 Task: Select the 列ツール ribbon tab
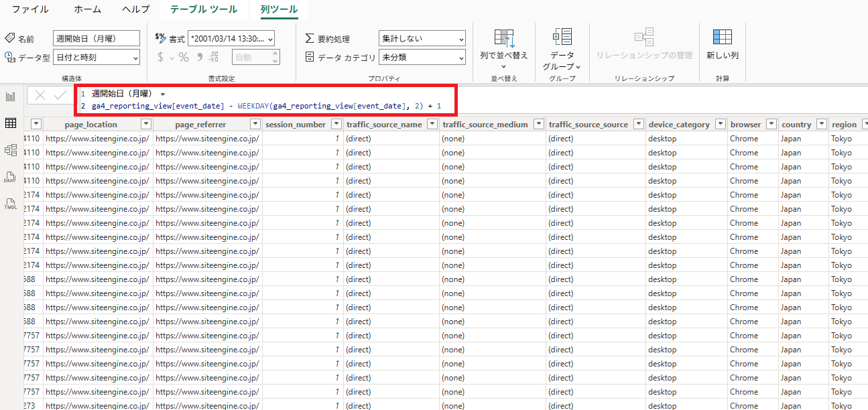pyautogui.click(x=280, y=9)
